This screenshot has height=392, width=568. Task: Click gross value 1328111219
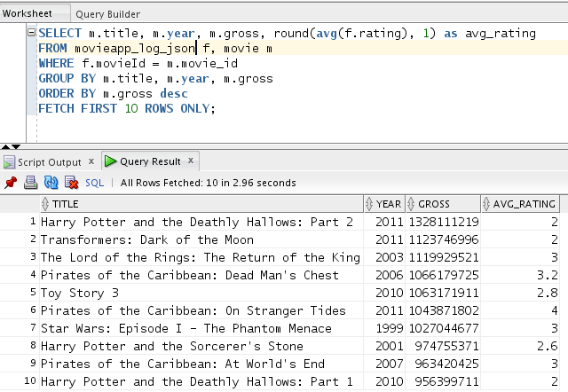pyautogui.click(x=443, y=222)
